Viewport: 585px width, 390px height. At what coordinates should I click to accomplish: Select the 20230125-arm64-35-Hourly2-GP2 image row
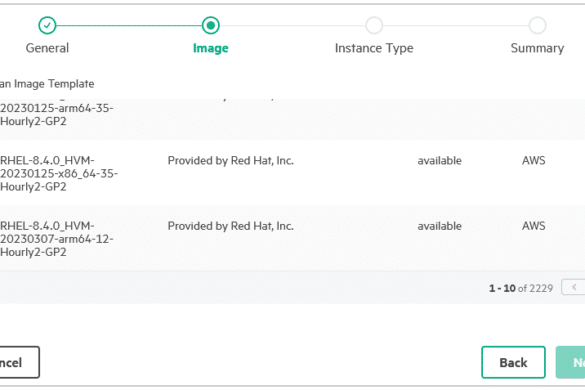(x=292, y=119)
